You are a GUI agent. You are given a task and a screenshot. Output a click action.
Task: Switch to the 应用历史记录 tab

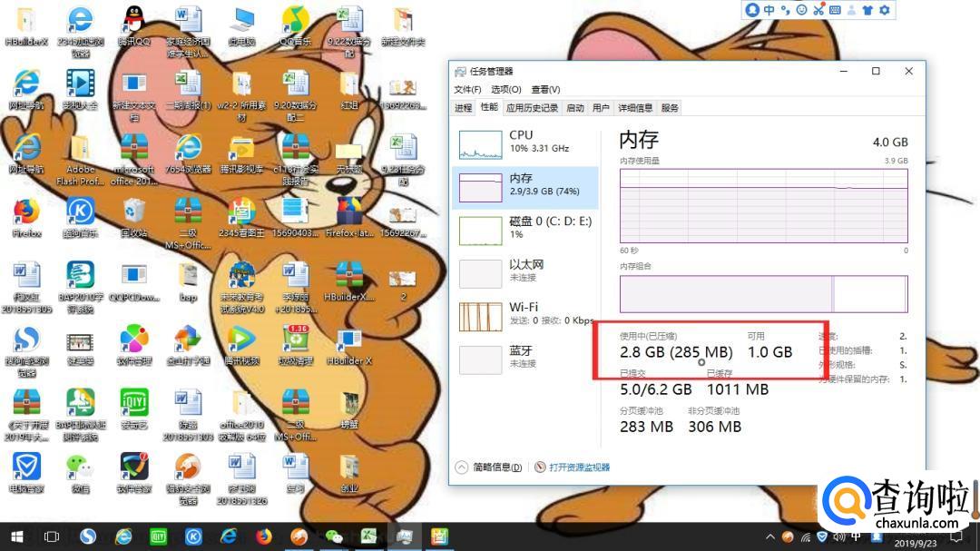pos(532,108)
